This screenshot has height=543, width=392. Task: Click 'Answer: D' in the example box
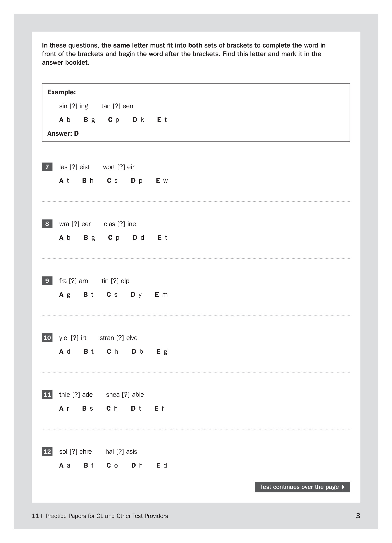click(63, 133)
